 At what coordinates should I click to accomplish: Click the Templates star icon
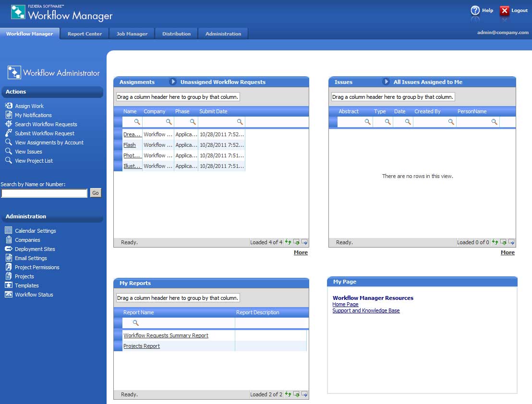click(x=9, y=285)
